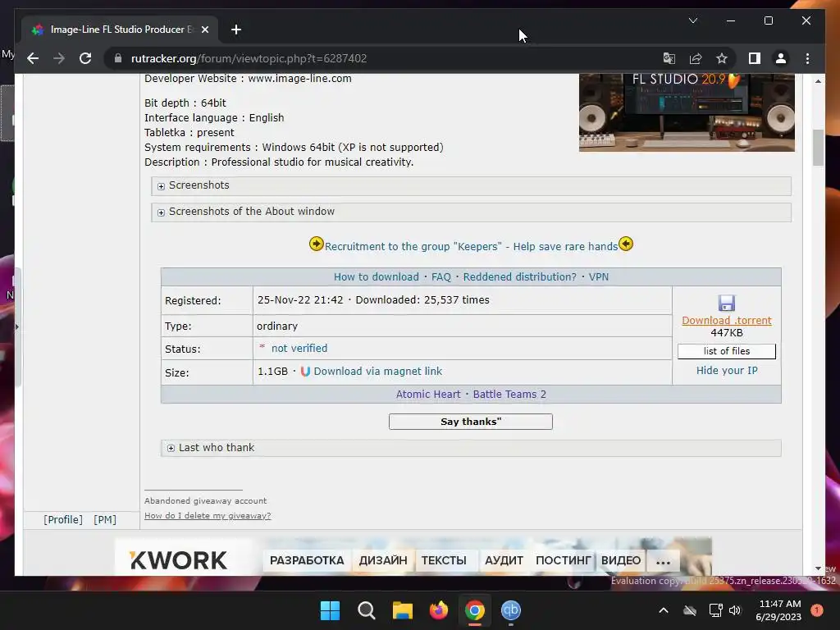840x630 pixels.
Task: Open Chrome three-dot menu
Action: 807,58
